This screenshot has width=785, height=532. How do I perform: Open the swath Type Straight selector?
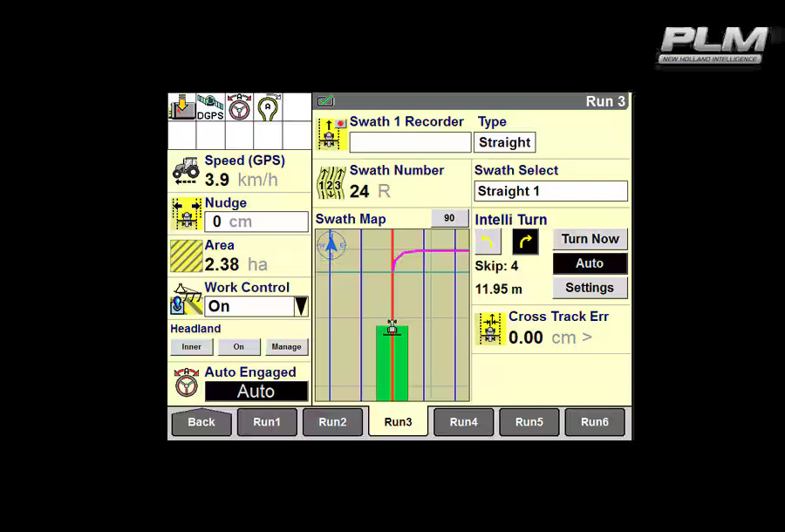pos(504,142)
